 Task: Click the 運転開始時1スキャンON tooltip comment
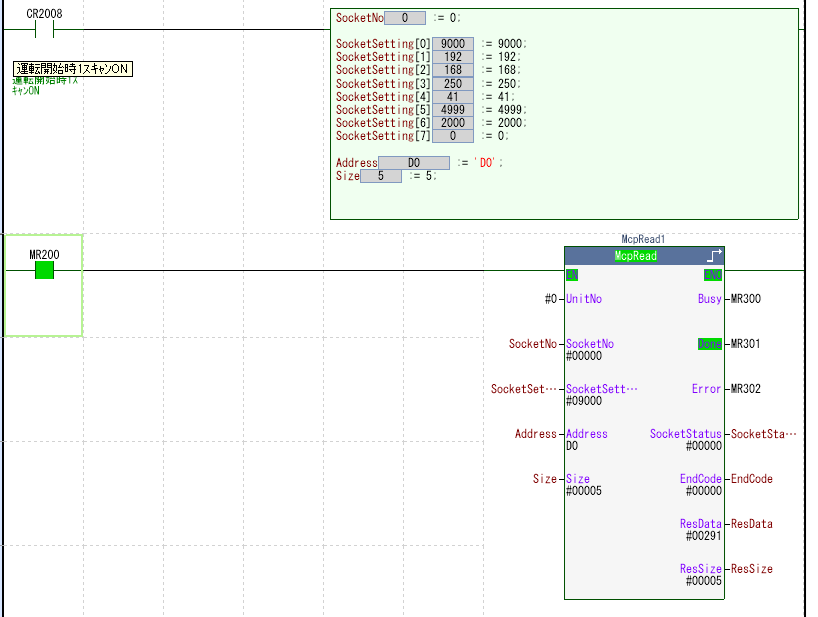pos(72,69)
